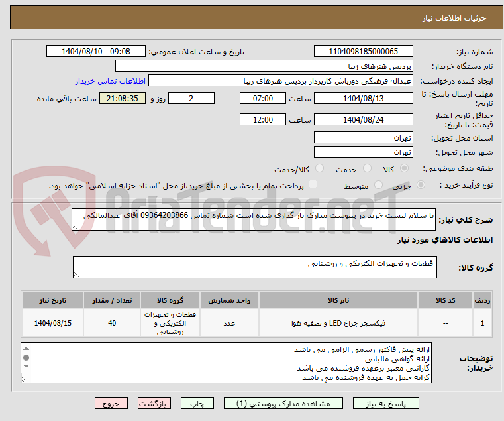Click the notes scrollbar round thumb
The width and height of the screenshot is (504, 421).
pyautogui.click(x=26, y=357)
